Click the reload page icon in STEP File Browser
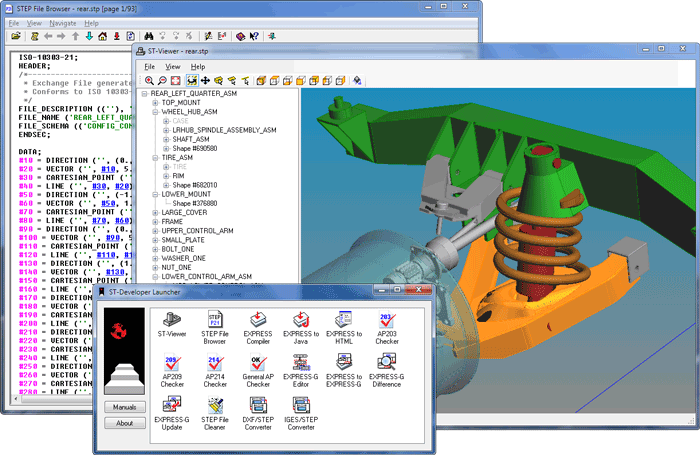700x455 pixels. 130,36
